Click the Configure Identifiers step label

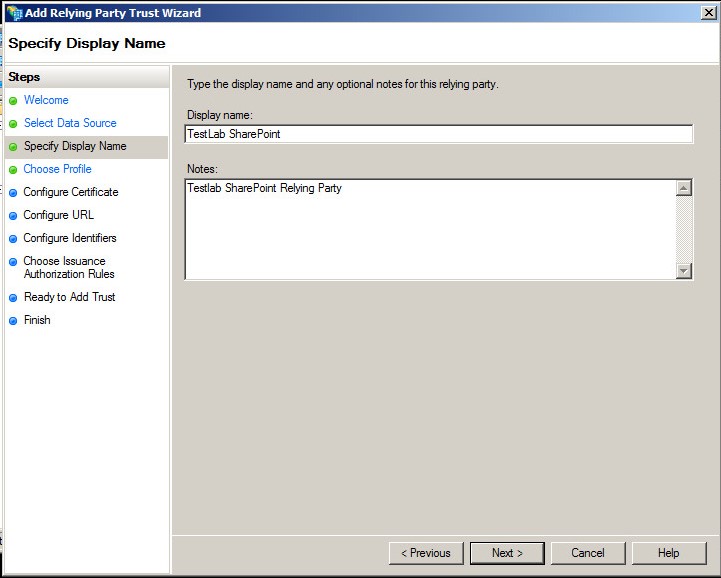(x=70, y=238)
